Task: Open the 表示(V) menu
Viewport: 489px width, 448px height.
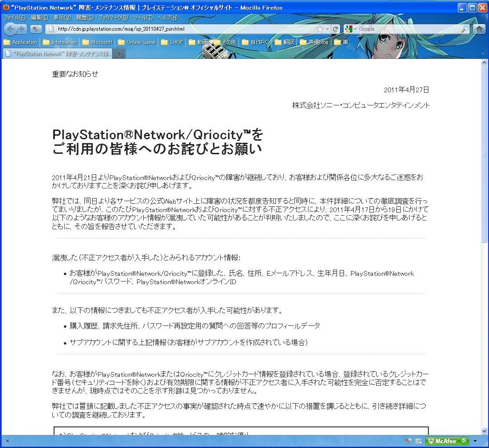Action: [x=62, y=18]
